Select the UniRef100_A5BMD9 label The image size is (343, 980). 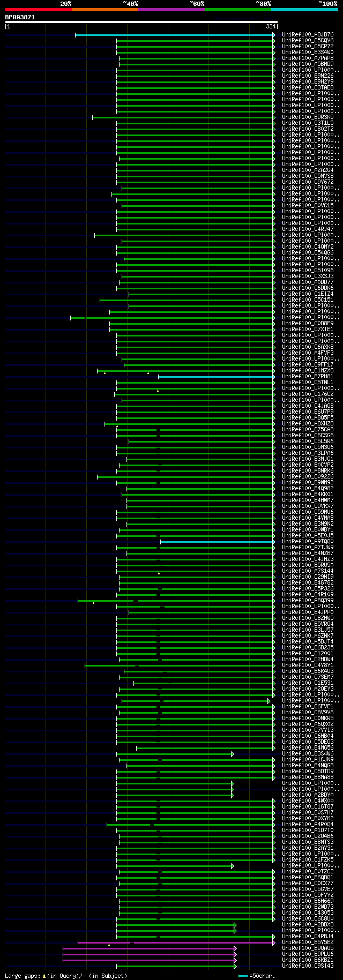308,64
